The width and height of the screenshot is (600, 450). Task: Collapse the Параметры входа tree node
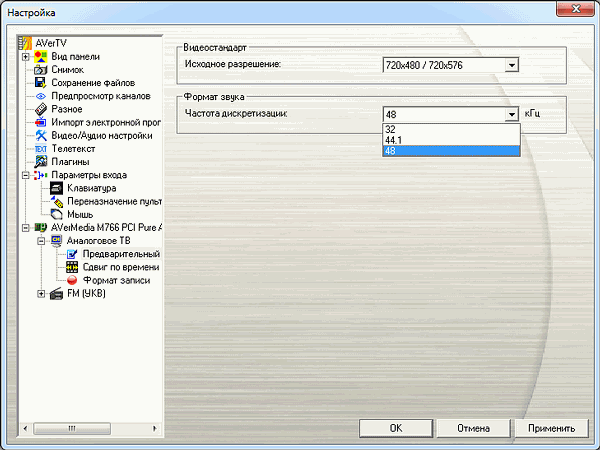25,175
